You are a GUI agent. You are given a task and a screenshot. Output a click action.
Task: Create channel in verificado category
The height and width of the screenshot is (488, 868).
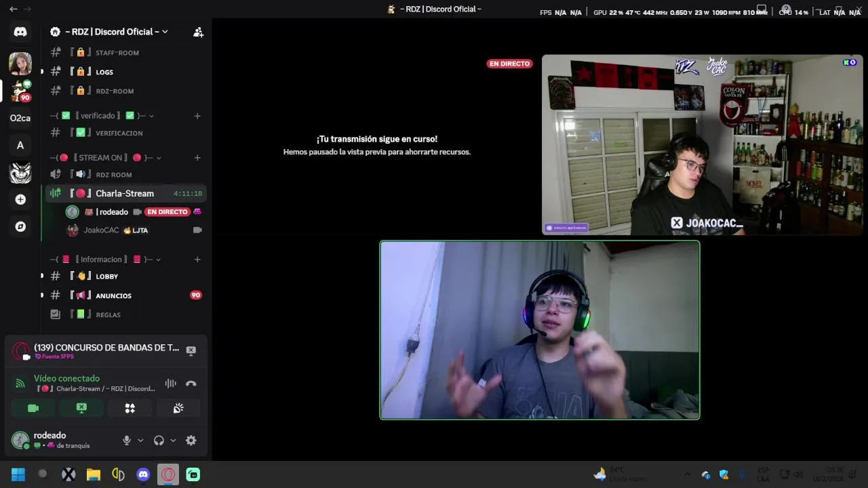(197, 116)
